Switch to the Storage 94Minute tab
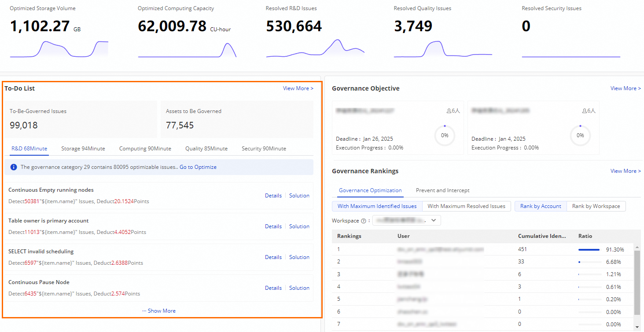The image size is (644, 332). coord(83,149)
